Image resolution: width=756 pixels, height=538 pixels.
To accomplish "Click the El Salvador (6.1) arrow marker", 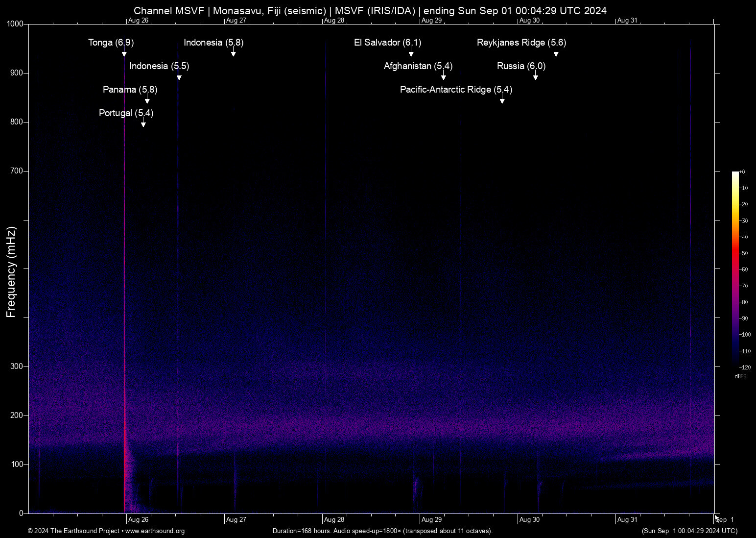I will [410, 53].
